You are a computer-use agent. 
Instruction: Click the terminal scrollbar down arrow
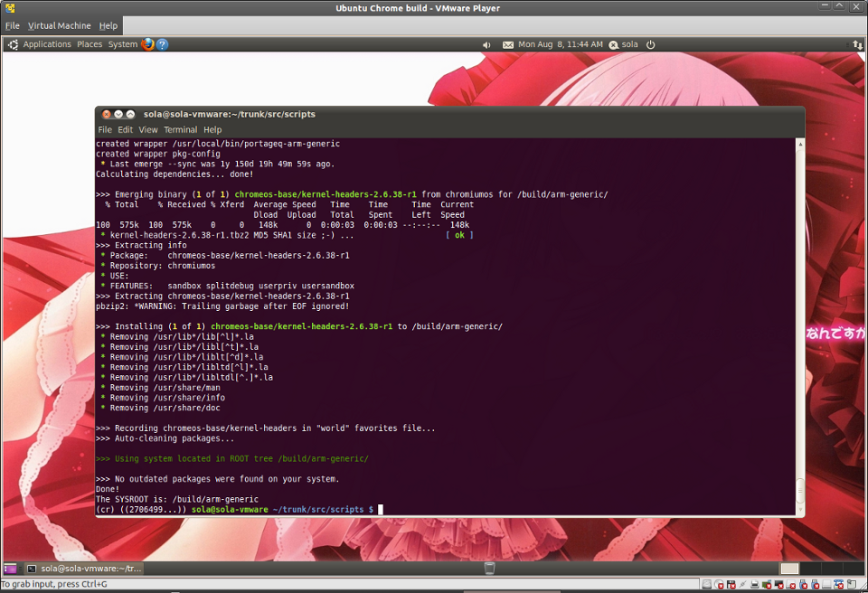click(x=800, y=511)
